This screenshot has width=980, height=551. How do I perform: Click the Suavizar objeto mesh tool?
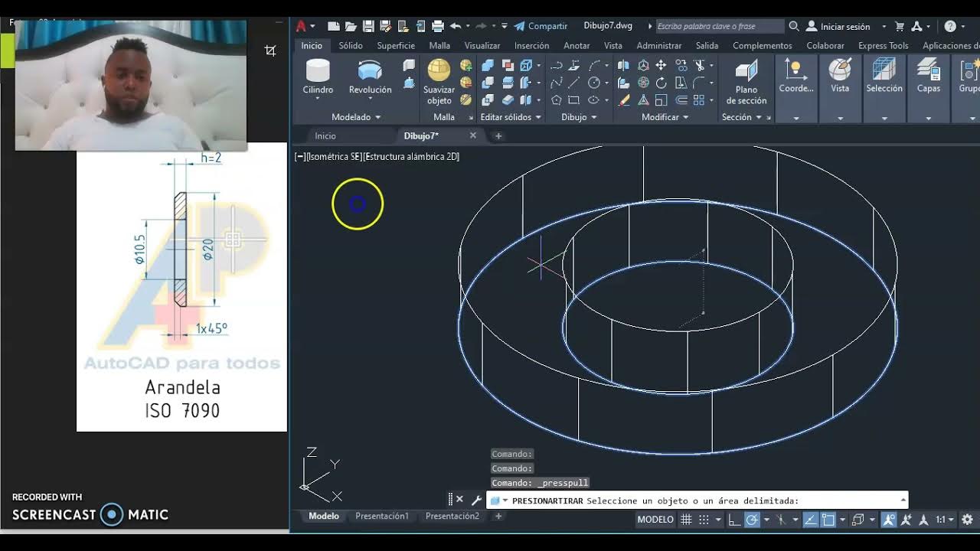click(x=439, y=82)
